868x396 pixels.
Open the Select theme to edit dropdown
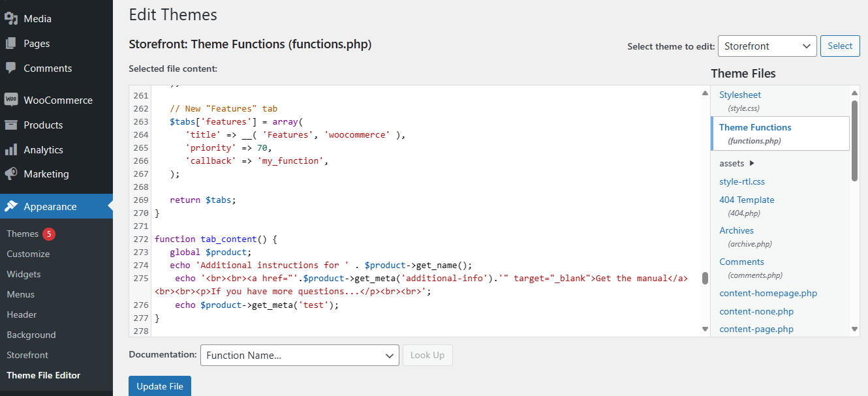coord(767,46)
